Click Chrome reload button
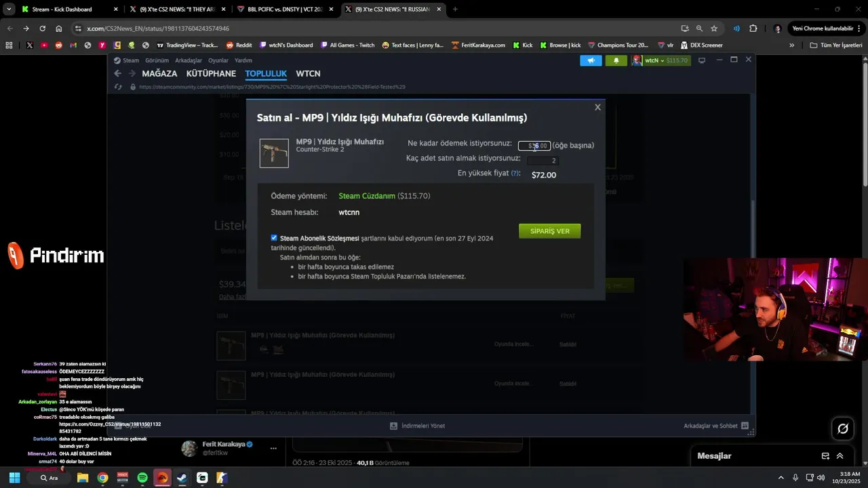The image size is (868, 488). [43, 28]
